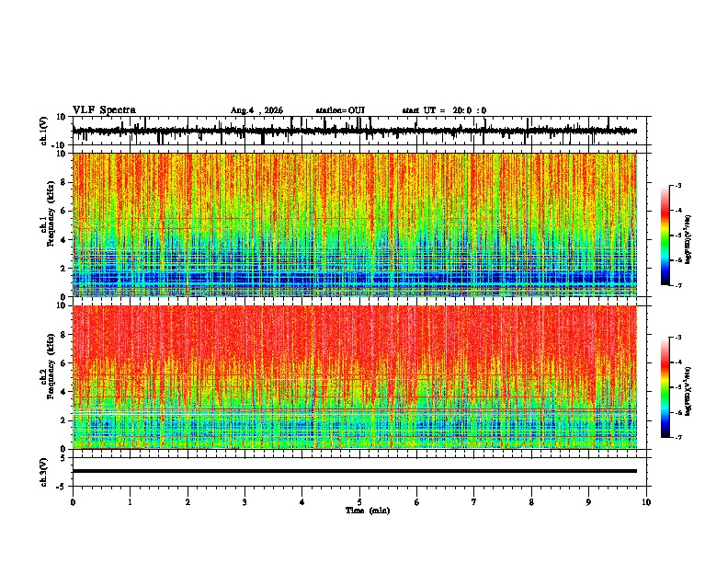The height and width of the screenshot is (563, 728).
Task: Click the "-7" tick on ch.2 color bar
Action: 678,437
